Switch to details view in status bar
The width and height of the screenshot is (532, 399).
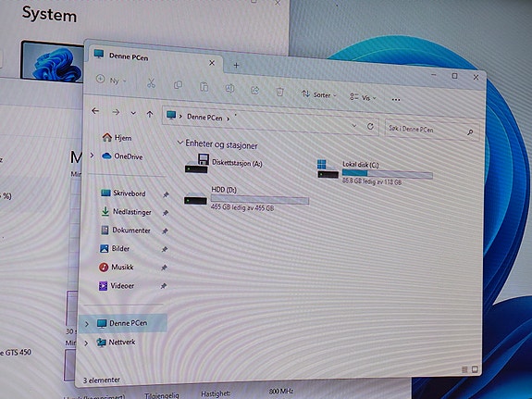coord(464,369)
